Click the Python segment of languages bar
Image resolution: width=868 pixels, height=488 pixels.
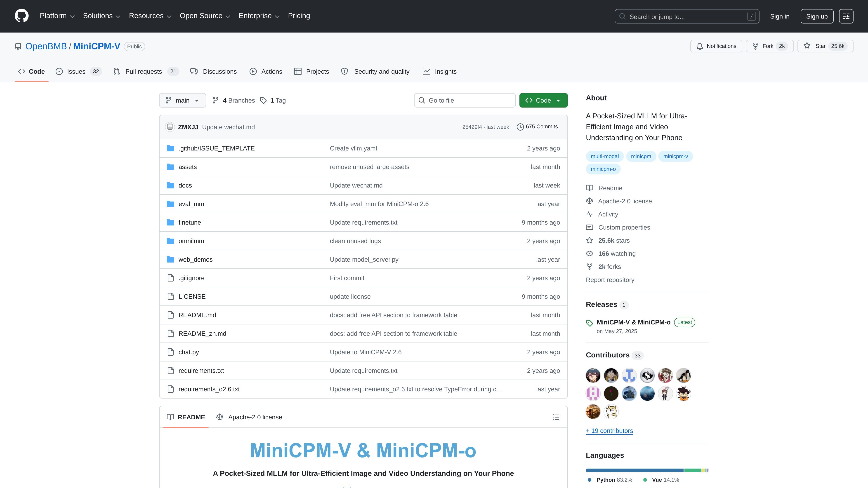(634, 470)
